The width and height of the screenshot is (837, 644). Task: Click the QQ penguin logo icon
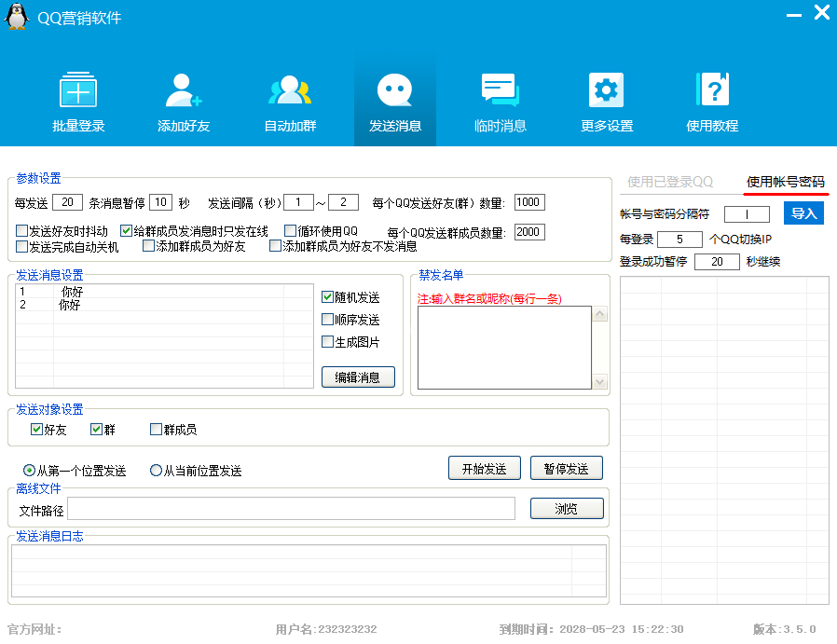(x=18, y=17)
